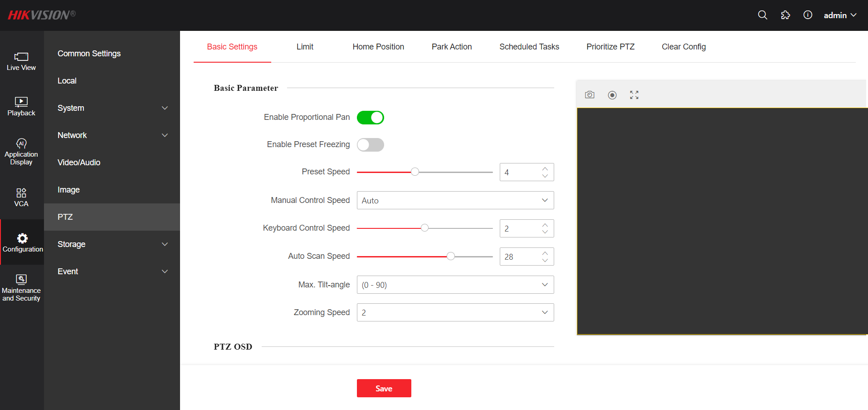The height and width of the screenshot is (410, 868).
Task: Open the admin user dropdown
Action: point(840,15)
